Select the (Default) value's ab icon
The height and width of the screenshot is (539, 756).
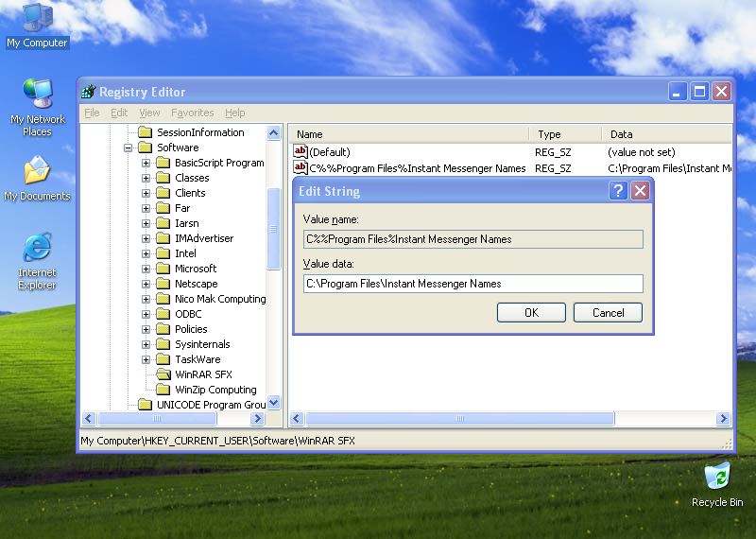300,151
